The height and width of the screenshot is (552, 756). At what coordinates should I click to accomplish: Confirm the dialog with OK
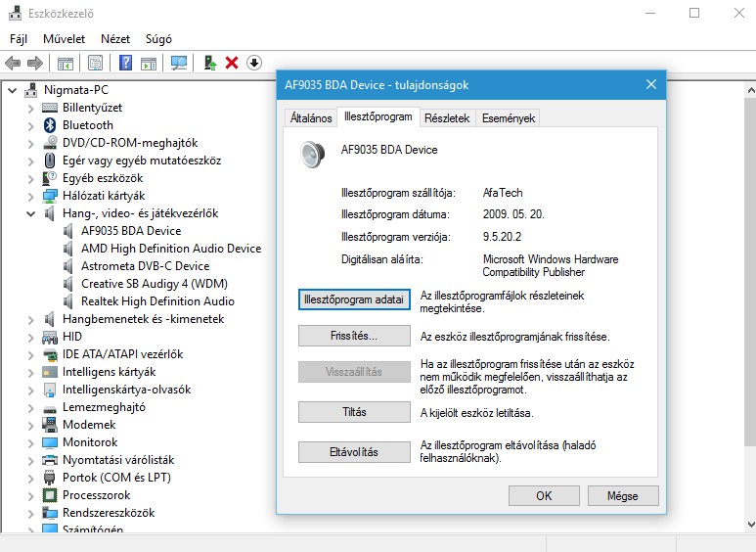point(544,496)
